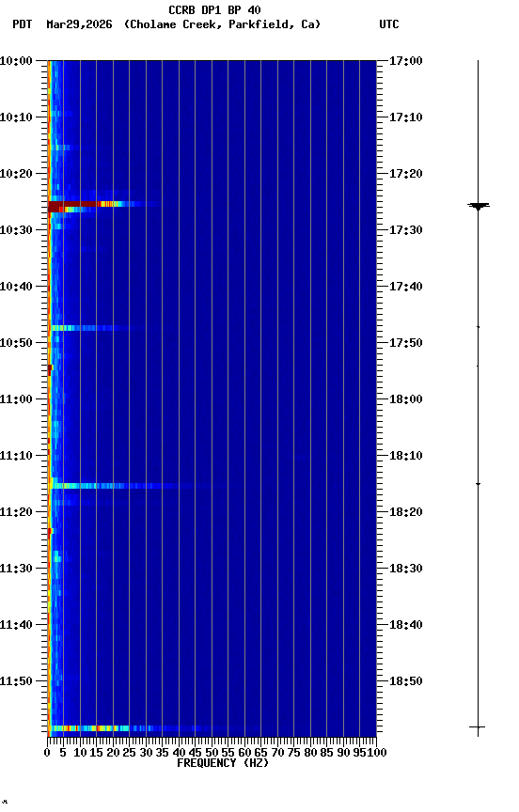Click the "PDT" timezone label
The width and height of the screenshot is (519, 812).
click(23, 24)
